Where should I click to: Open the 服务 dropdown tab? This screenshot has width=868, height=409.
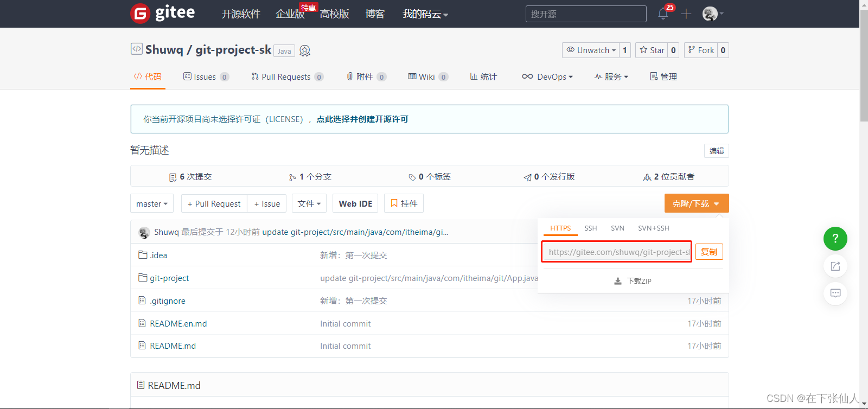pyautogui.click(x=611, y=76)
